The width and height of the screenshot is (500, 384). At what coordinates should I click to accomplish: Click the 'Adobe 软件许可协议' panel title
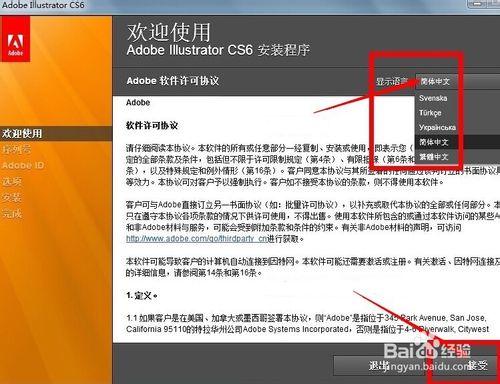[173, 81]
